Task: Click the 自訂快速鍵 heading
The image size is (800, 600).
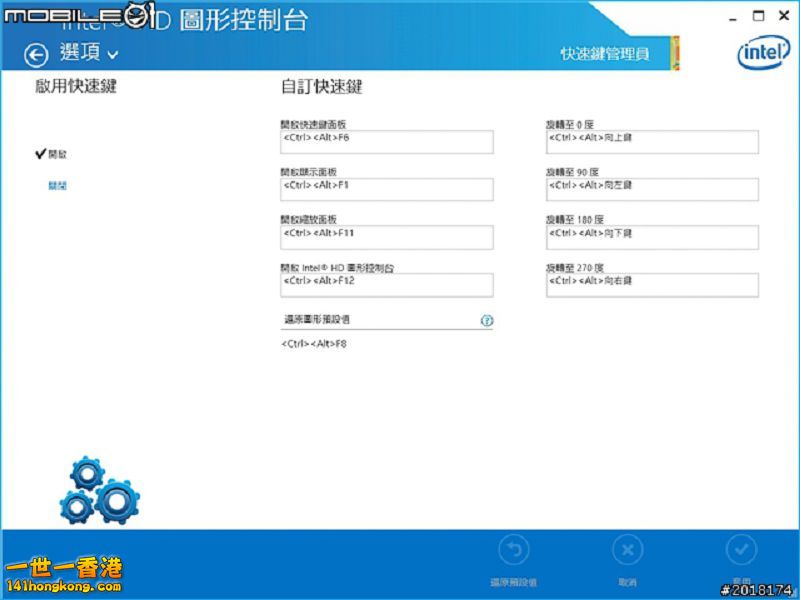Action: (321, 86)
